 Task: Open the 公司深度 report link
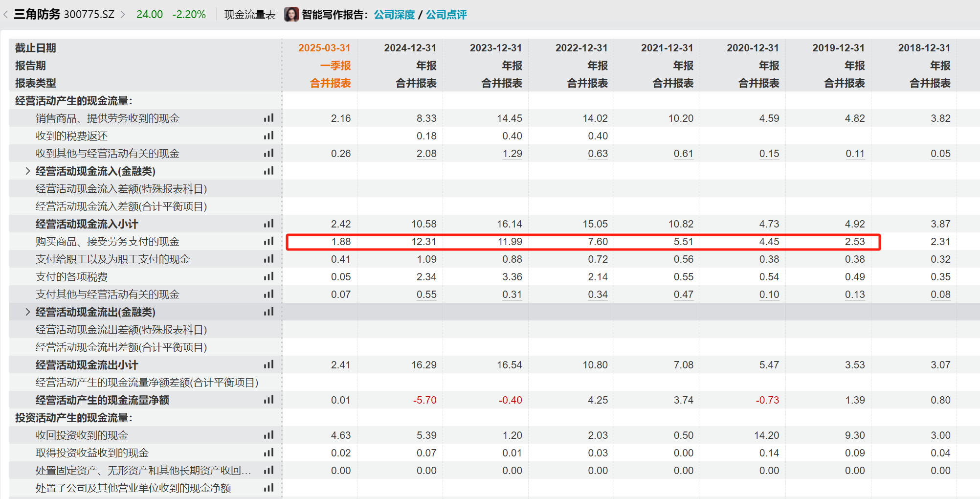pyautogui.click(x=394, y=15)
